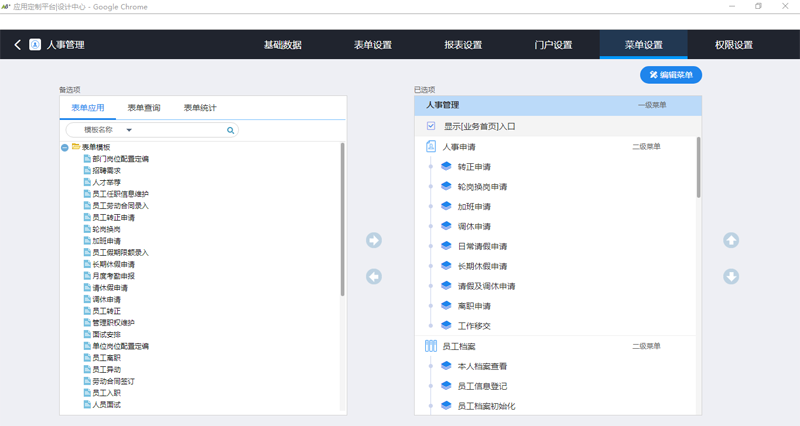This screenshot has width=800, height=426.
Task: Click the 员工档案 menu group icon
Action: point(432,346)
